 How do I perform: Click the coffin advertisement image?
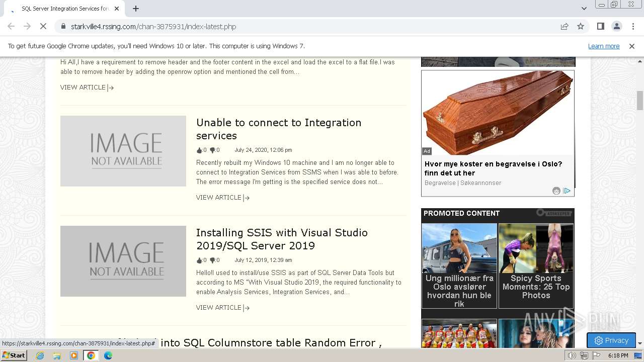pos(498,113)
